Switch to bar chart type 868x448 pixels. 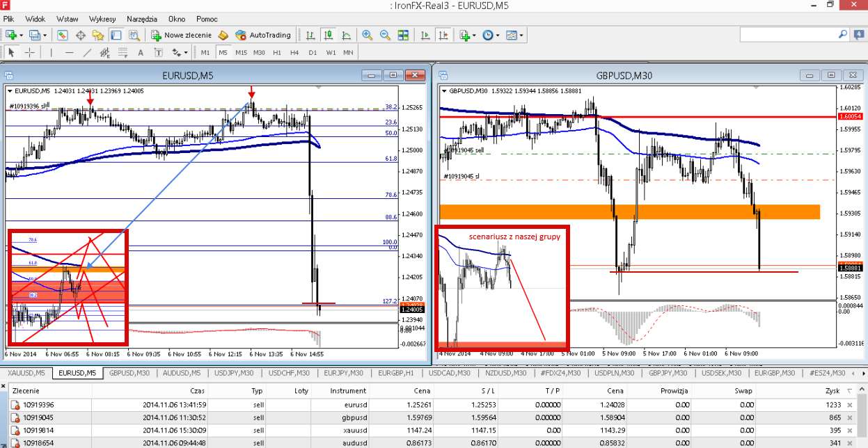click(x=310, y=35)
